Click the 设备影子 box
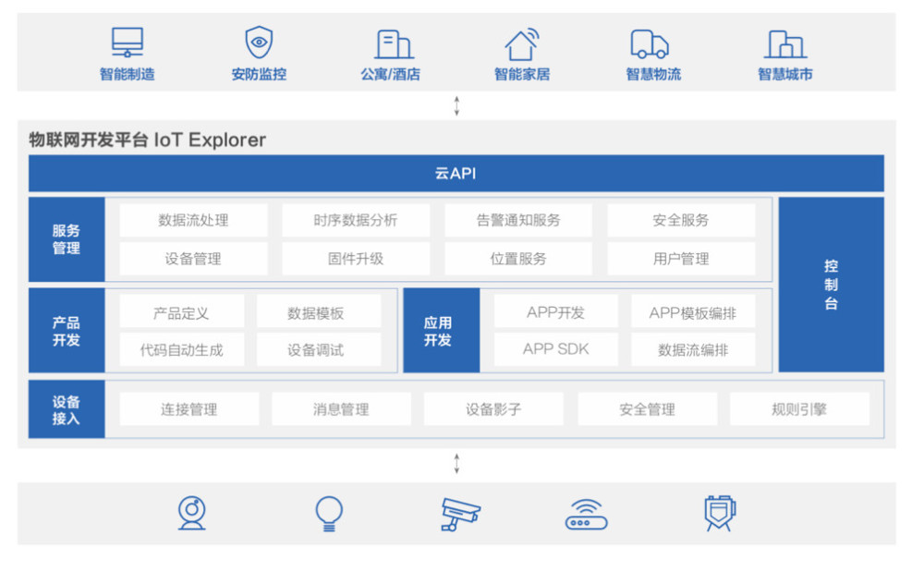 [x=493, y=408]
